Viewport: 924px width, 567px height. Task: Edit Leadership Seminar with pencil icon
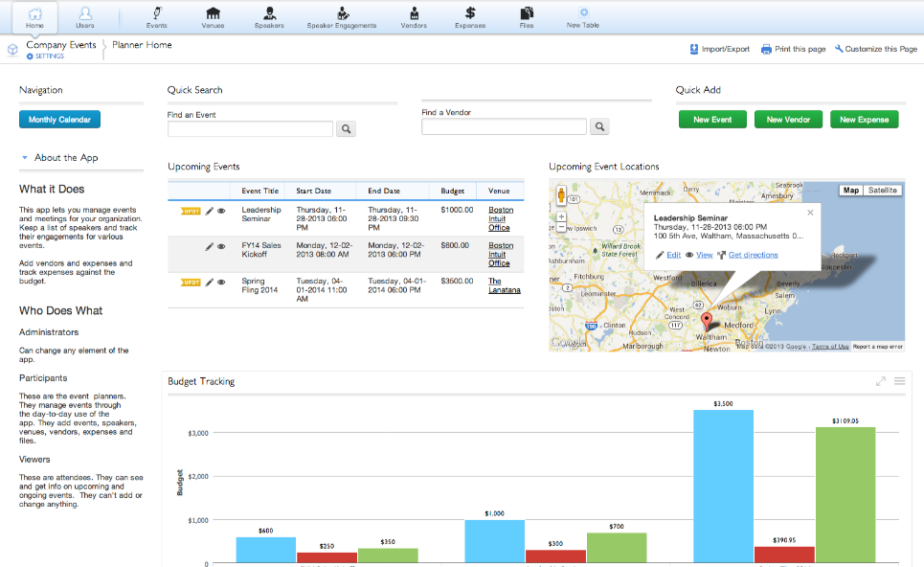pos(209,211)
